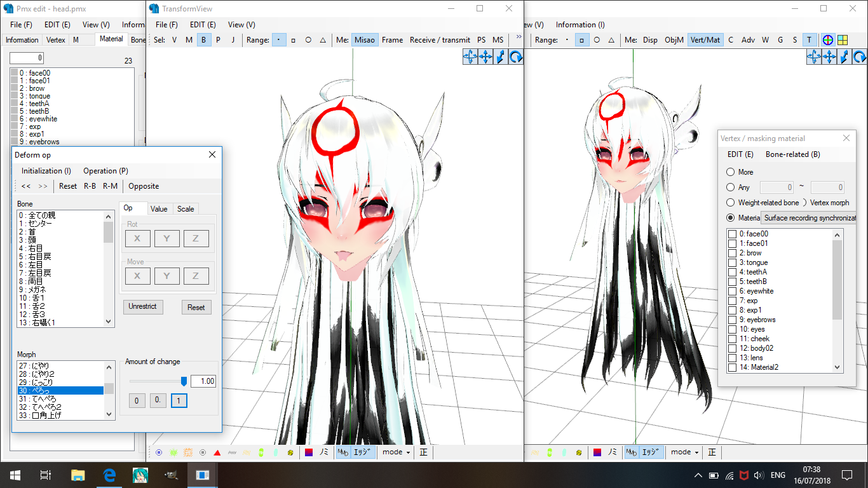Toggle the MMD icon in TransformView bottom bar

(x=343, y=452)
